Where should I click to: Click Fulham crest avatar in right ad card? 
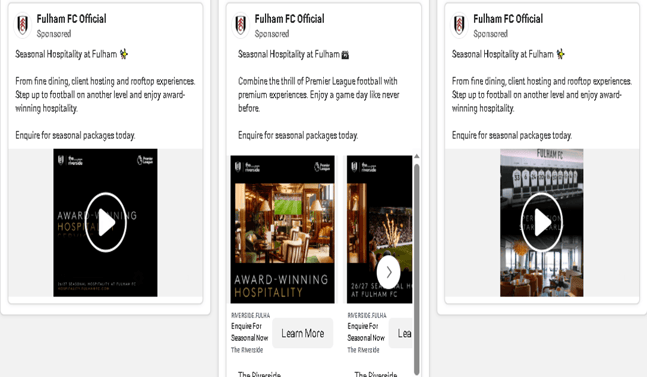coord(459,25)
